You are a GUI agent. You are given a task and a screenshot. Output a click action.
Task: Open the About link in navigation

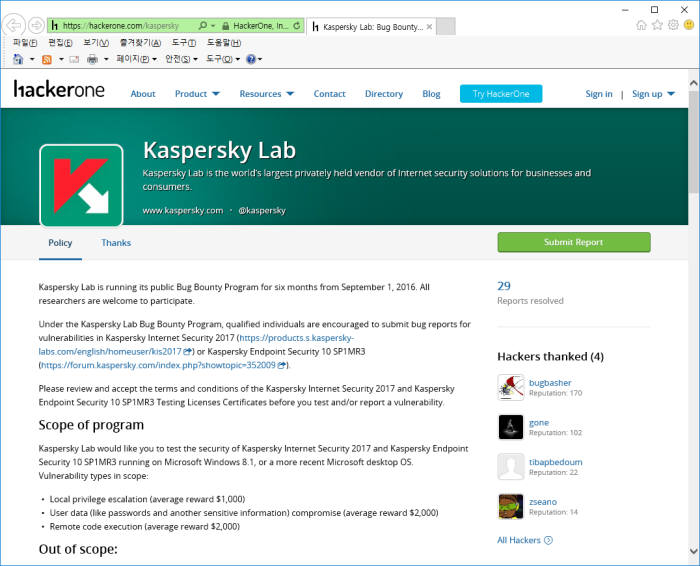[x=143, y=94]
